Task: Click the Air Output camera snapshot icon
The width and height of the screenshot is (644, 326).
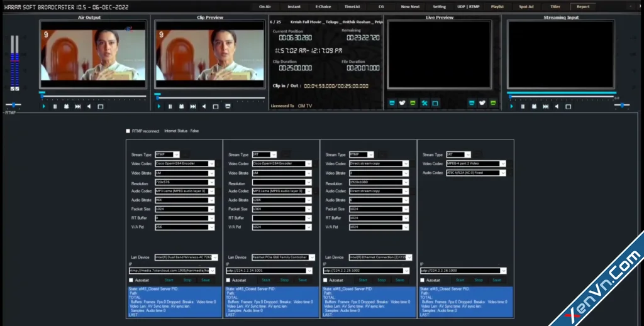Action: tap(66, 107)
